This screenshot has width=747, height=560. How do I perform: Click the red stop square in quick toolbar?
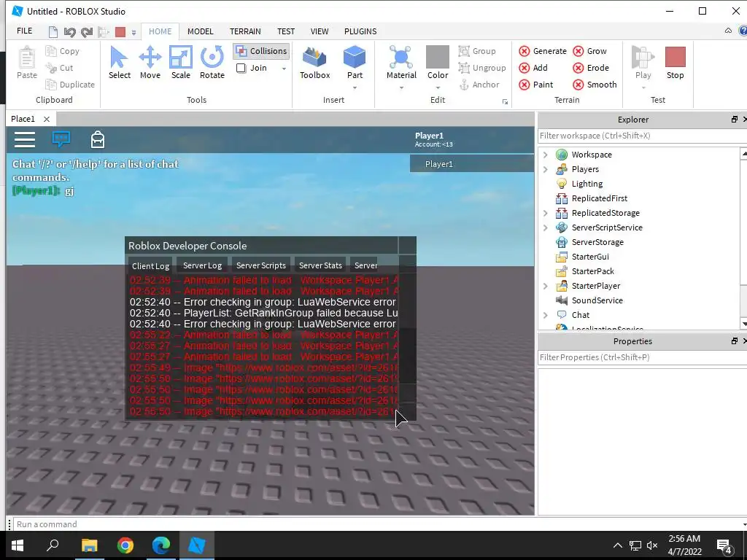[120, 32]
